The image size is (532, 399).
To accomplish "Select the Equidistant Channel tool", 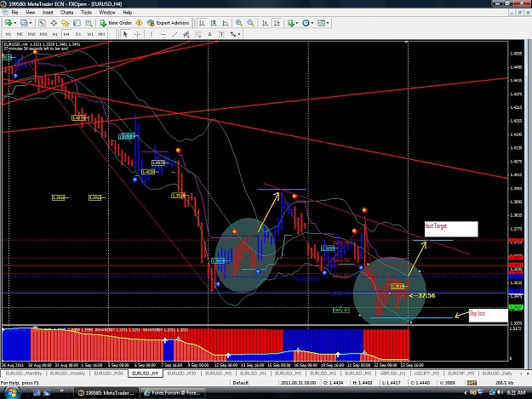I will [186, 34].
